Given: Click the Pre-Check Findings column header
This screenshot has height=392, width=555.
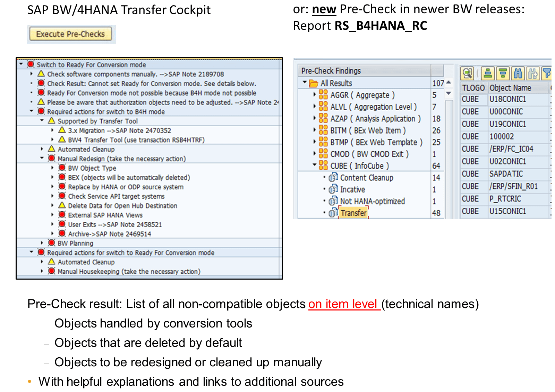Looking at the screenshot, I should click(364, 71).
